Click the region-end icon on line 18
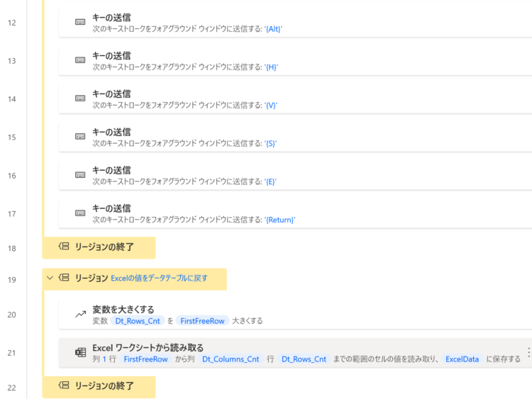This screenshot has width=532, height=399. click(64, 246)
